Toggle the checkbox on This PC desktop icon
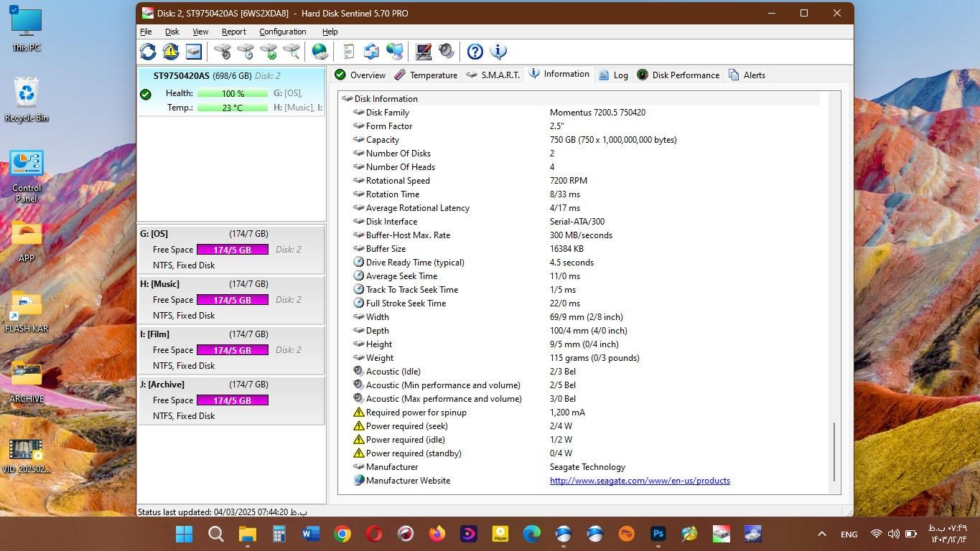 (14, 10)
